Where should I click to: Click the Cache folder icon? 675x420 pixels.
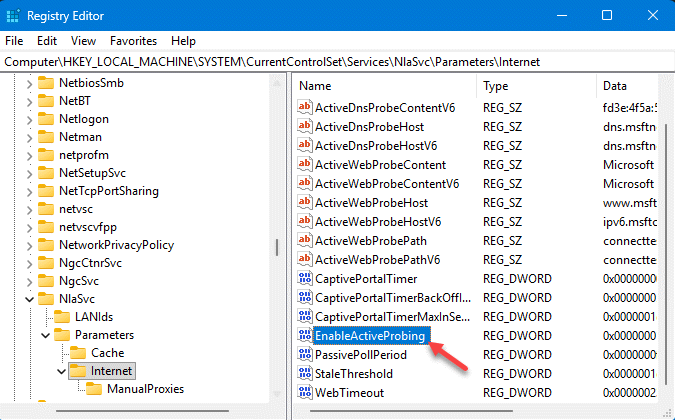tap(78, 353)
